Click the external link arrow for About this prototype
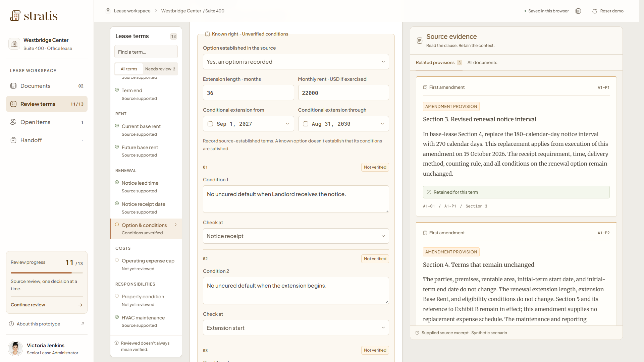This screenshot has height=362, width=644. (83, 324)
